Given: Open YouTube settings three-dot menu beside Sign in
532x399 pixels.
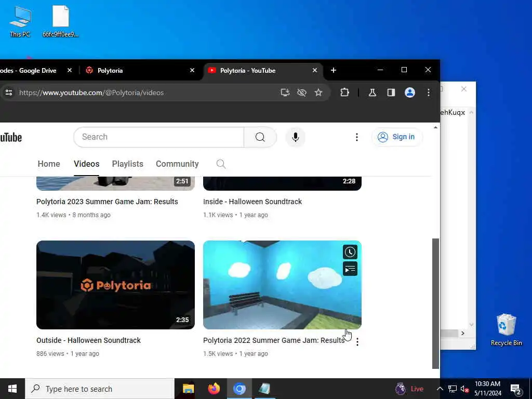Looking at the screenshot, I should pyautogui.click(x=356, y=137).
